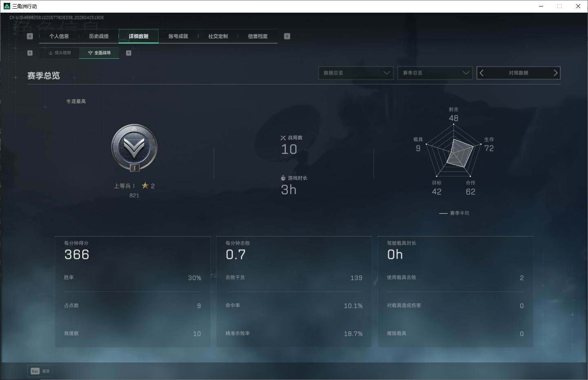Click the 精准击败率 value 18.7%

353,334
